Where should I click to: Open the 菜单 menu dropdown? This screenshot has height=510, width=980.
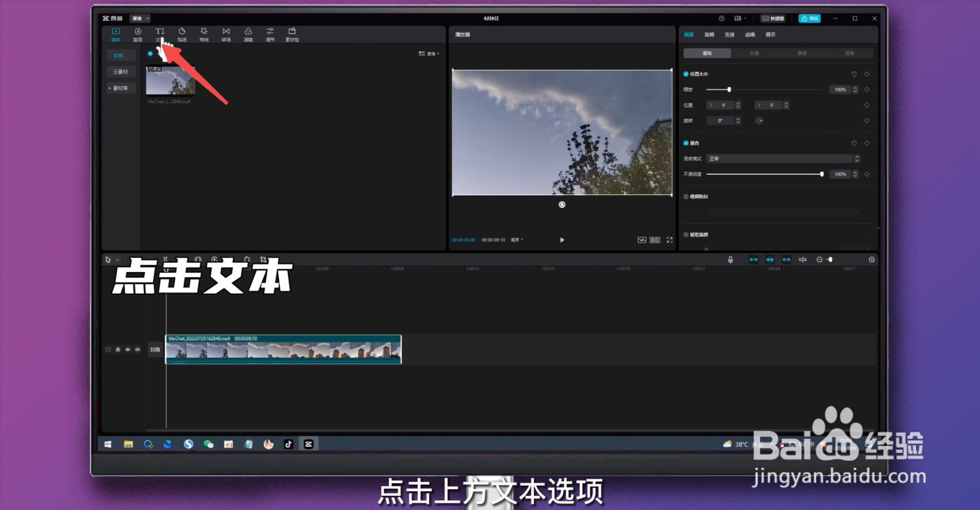[x=141, y=18]
